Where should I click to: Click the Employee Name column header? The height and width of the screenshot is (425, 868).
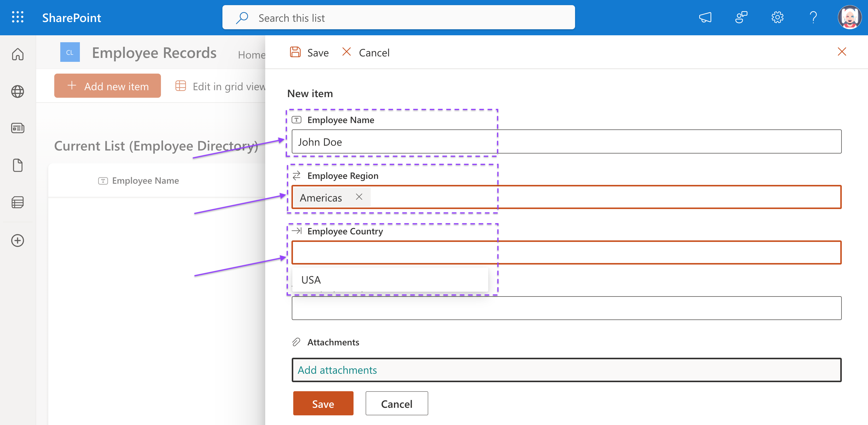(x=138, y=181)
